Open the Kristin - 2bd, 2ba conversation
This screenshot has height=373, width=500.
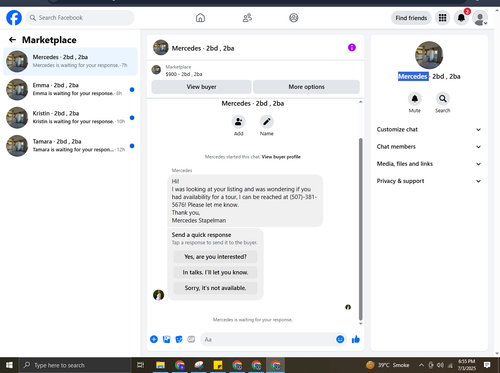click(x=70, y=117)
